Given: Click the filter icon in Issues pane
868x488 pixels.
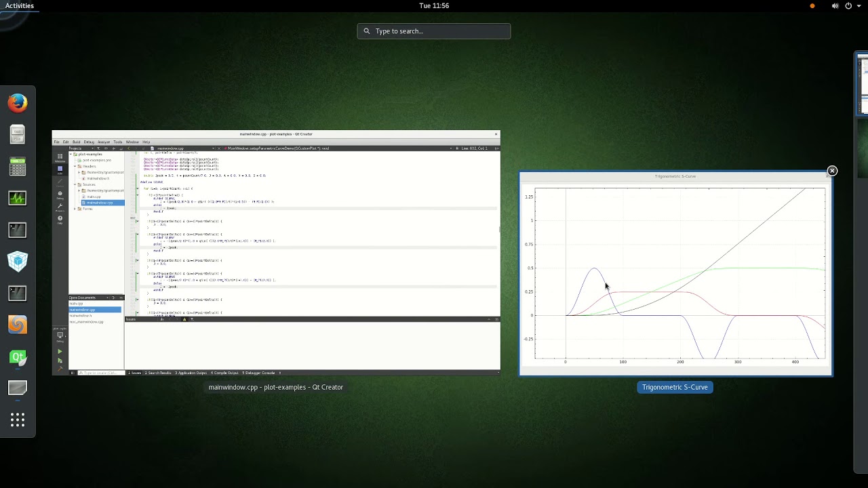Looking at the screenshot, I should click(192, 319).
